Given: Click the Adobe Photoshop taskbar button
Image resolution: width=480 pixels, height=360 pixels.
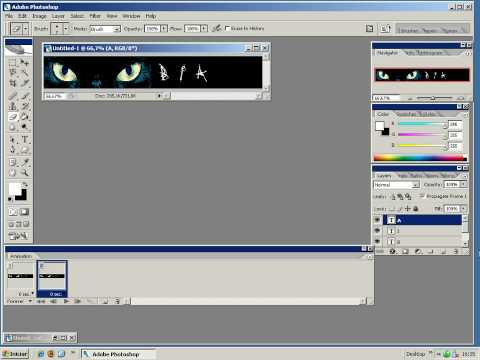Looking at the screenshot, I should coord(118,354).
